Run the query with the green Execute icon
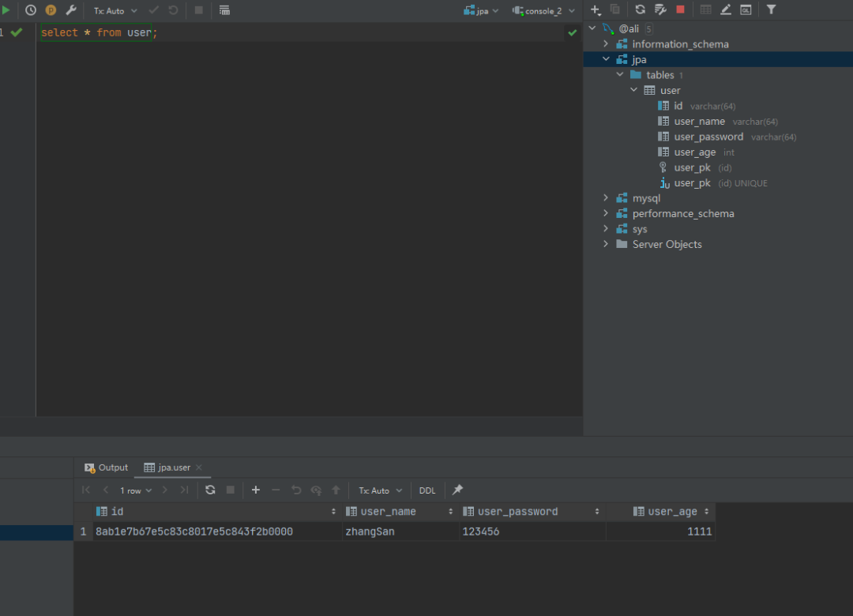 6,9
